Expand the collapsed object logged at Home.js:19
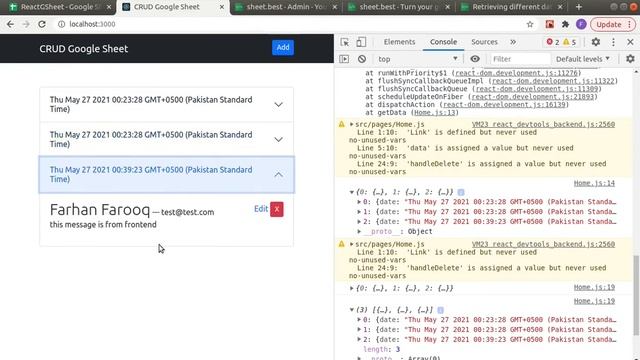 point(351,288)
